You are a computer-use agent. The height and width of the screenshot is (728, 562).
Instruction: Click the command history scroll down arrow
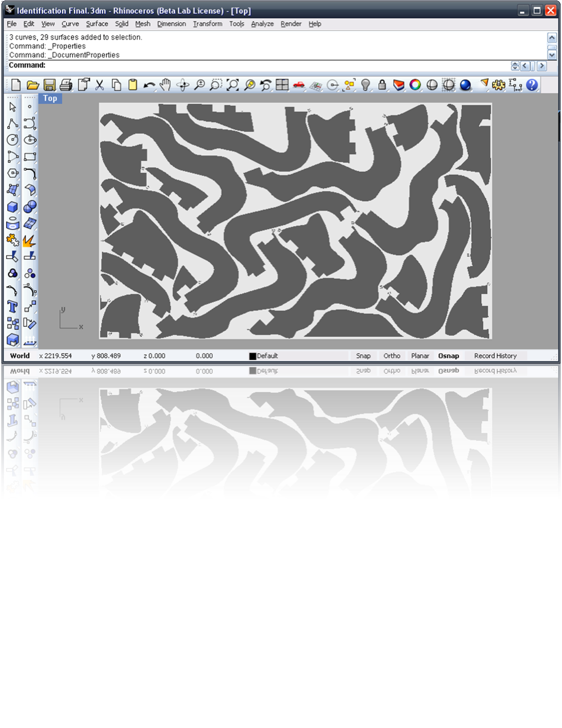coord(551,55)
